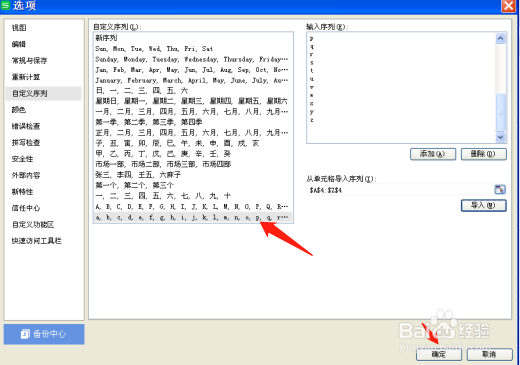
Task: Select the 日, 一, 二, 三 sequence
Action: click(193, 91)
